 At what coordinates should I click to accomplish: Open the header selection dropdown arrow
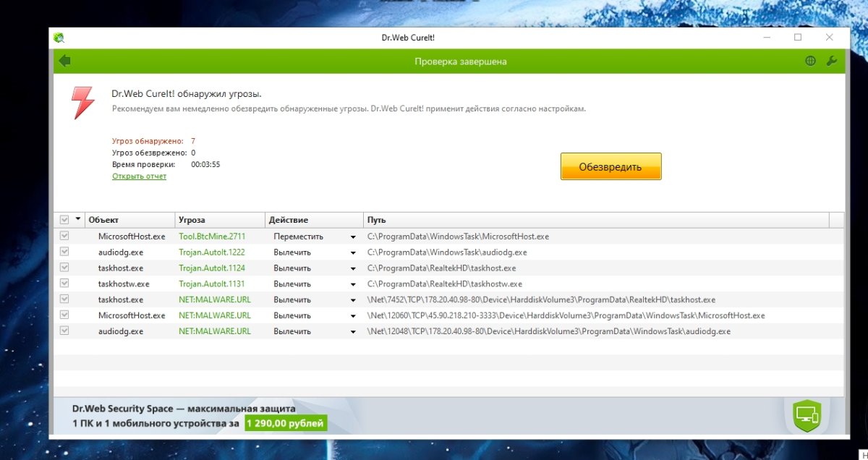coord(78,219)
